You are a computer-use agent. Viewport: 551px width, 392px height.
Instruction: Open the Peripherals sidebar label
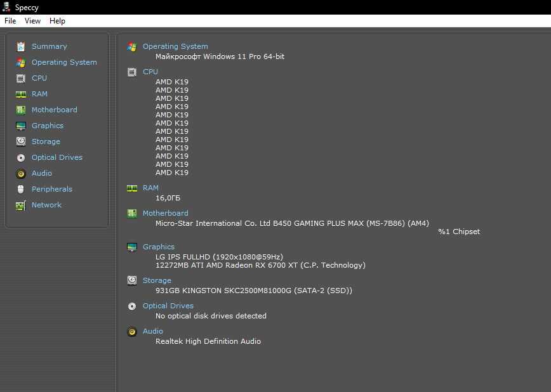click(x=52, y=189)
